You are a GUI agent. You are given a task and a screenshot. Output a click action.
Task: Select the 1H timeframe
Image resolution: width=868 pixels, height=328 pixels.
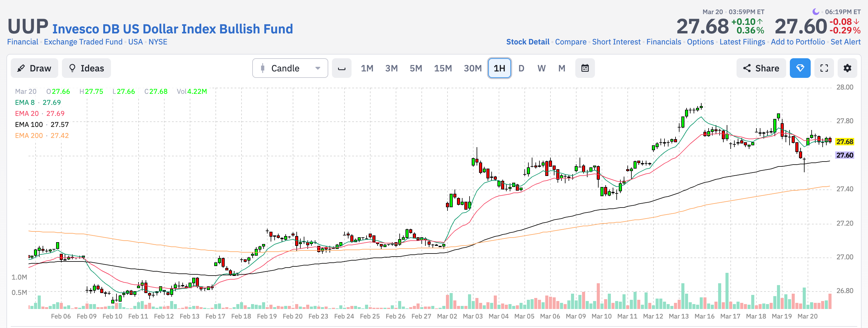(499, 68)
